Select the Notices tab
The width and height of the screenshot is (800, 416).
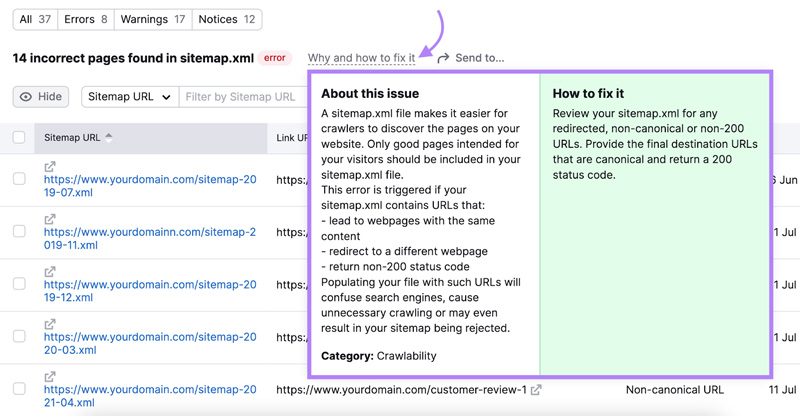pyautogui.click(x=226, y=19)
